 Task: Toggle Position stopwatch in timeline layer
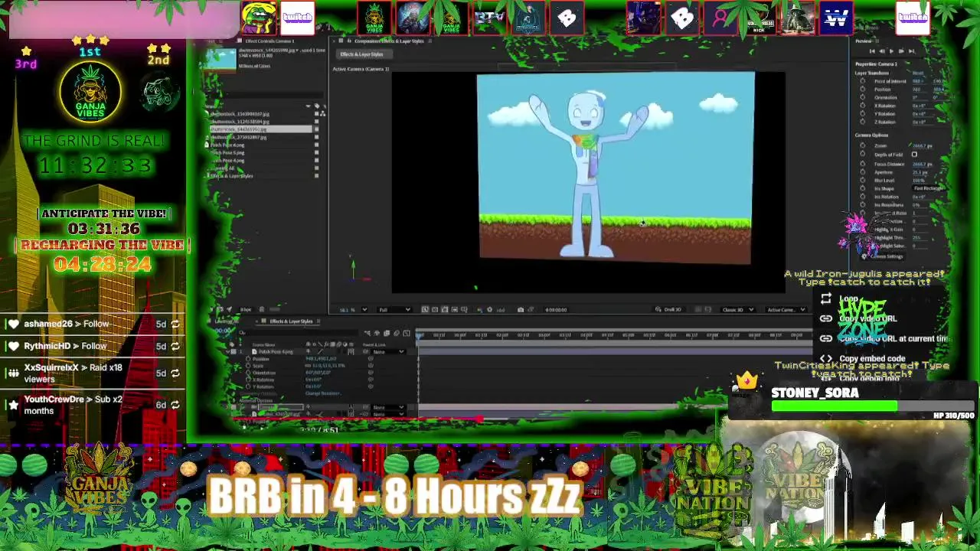coord(248,359)
